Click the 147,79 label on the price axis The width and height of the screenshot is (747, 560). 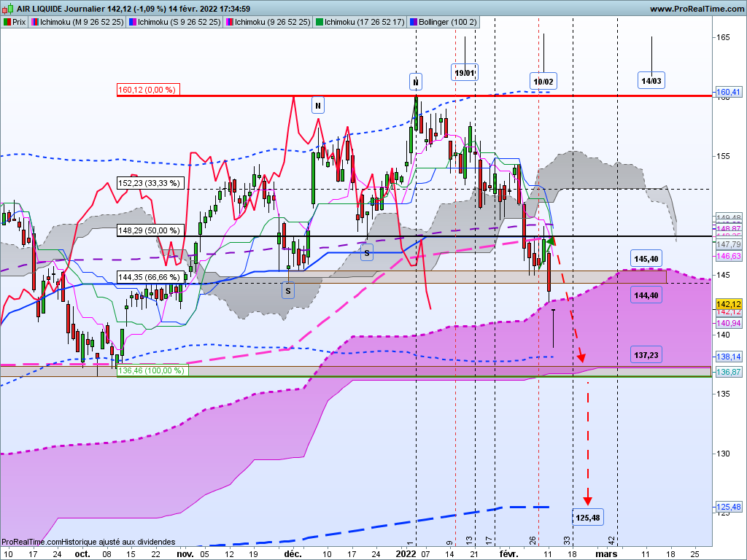pyautogui.click(x=729, y=244)
